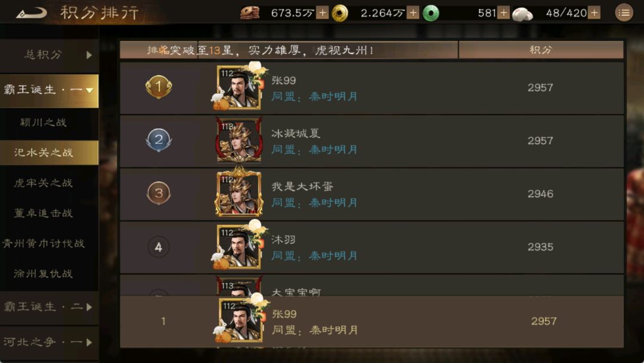Screen dimensions: 644x363
Task: Add jade with the plus next to 581
Action: click(503, 13)
